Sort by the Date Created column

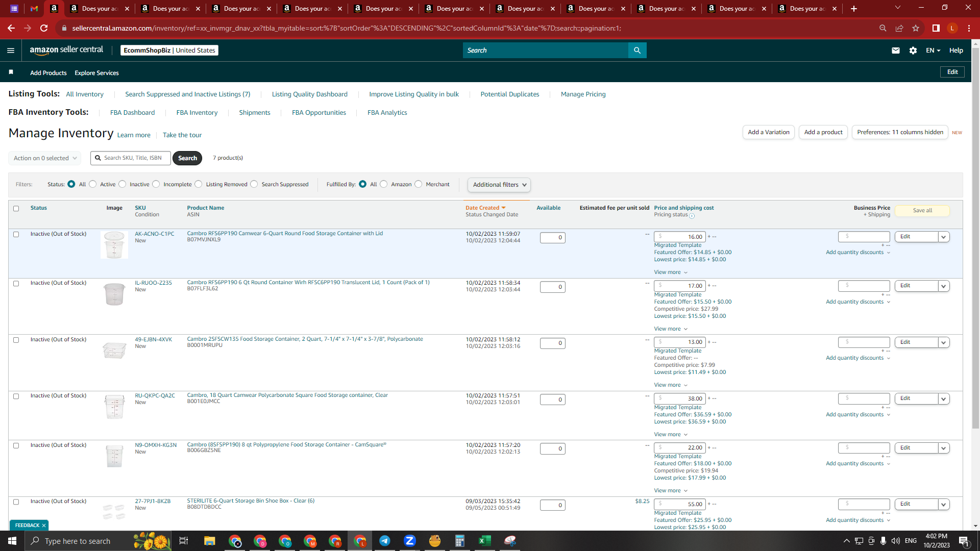(485, 208)
